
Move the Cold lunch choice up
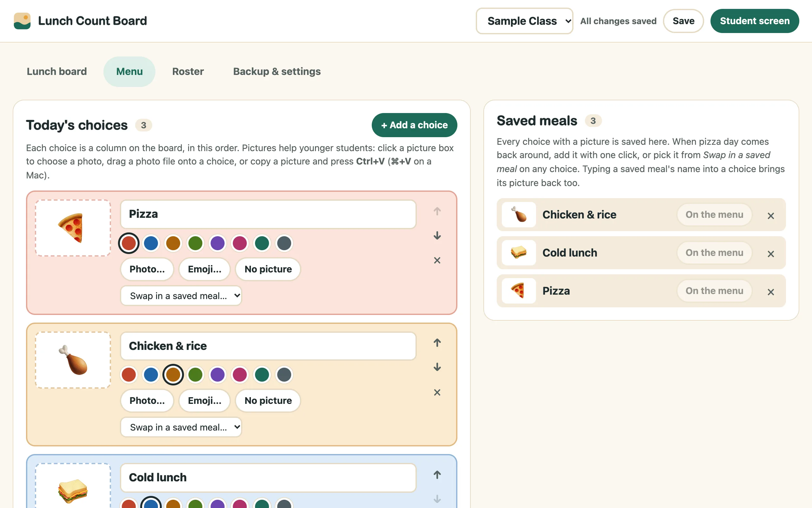point(437,475)
